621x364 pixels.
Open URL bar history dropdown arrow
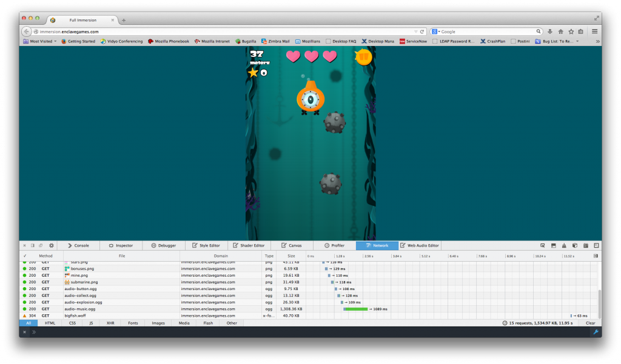(415, 31)
